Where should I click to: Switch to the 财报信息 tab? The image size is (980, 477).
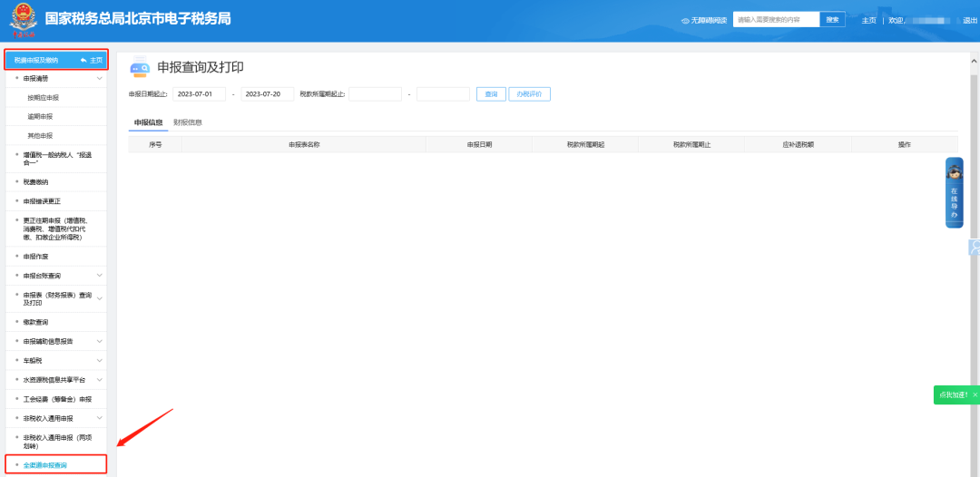(188, 122)
